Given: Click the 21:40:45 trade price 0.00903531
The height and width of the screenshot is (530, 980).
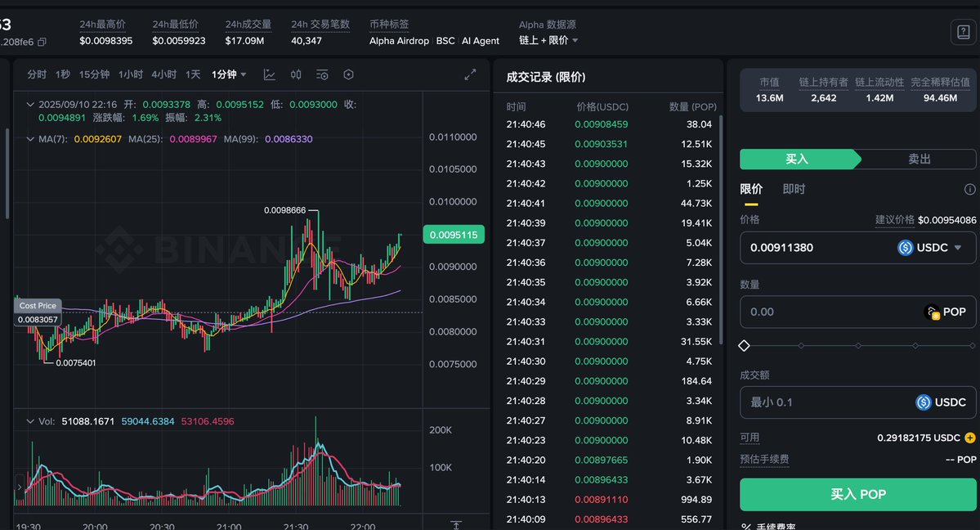Looking at the screenshot, I should 602,144.
